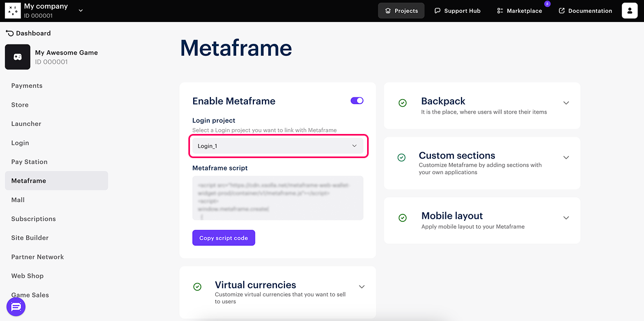Click the Virtual currencies check status icon

point(197,287)
